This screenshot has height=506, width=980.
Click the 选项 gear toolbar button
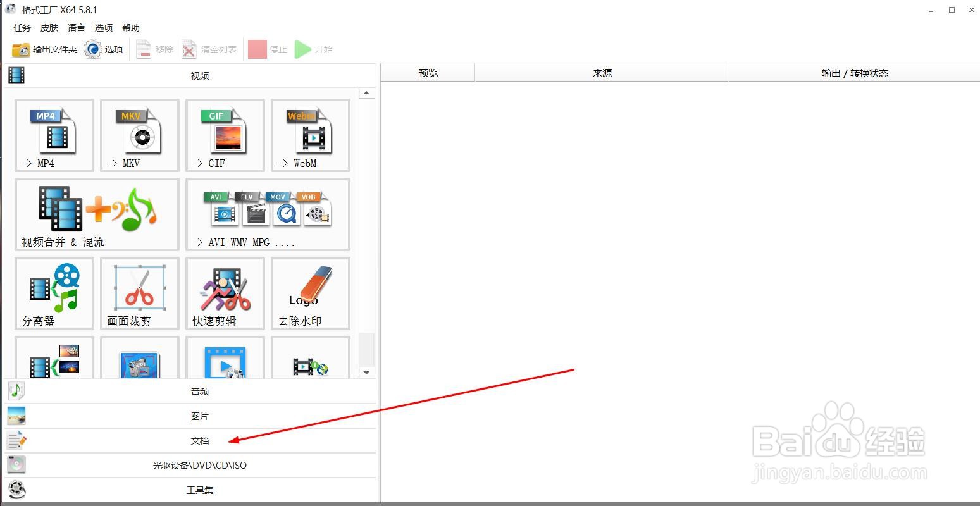tap(104, 49)
